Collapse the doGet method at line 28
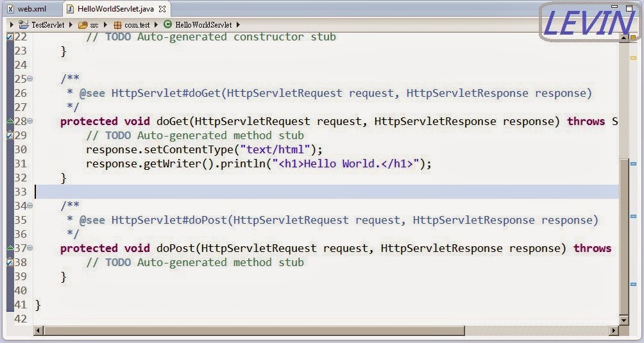The image size is (644, 343). [30, 121]
